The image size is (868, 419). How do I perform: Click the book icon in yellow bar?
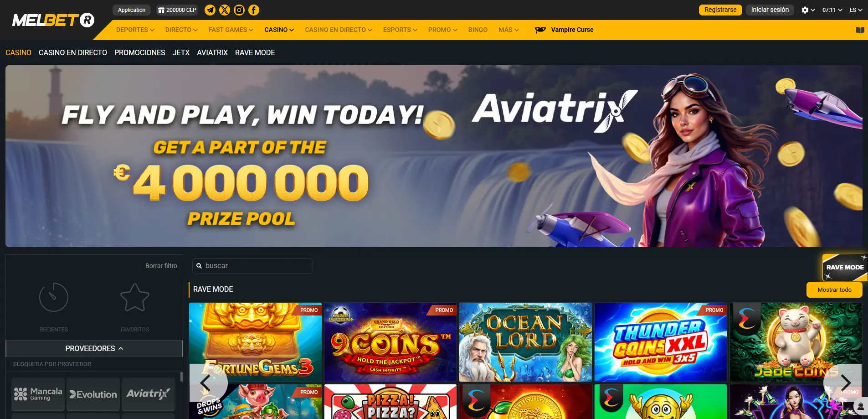coord(860,30)
